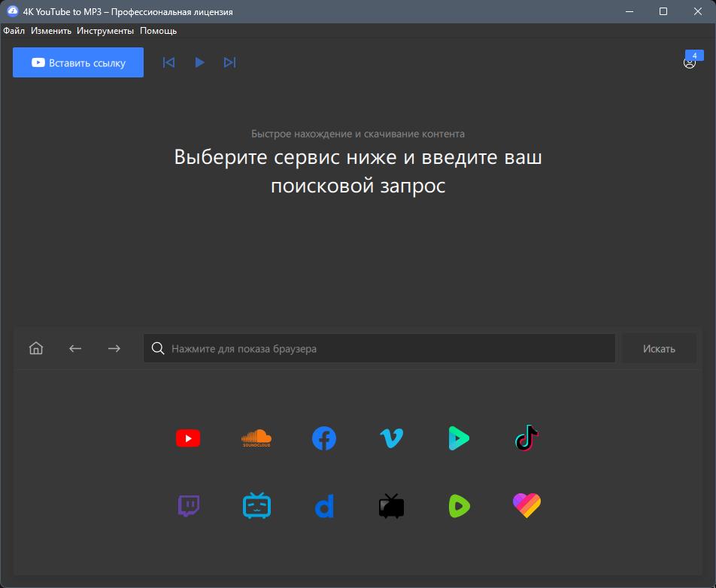
Task: Click the app icon in the title bar
Action: [12, 11]
